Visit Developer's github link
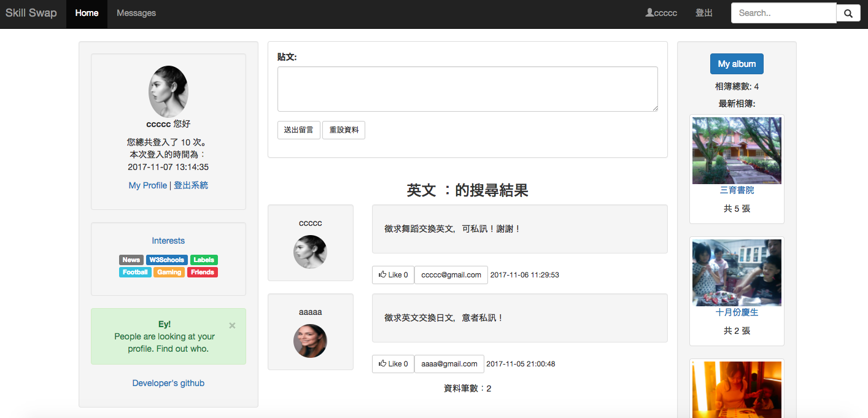Viewport: 868px width, 418px height. coord(168,383)
